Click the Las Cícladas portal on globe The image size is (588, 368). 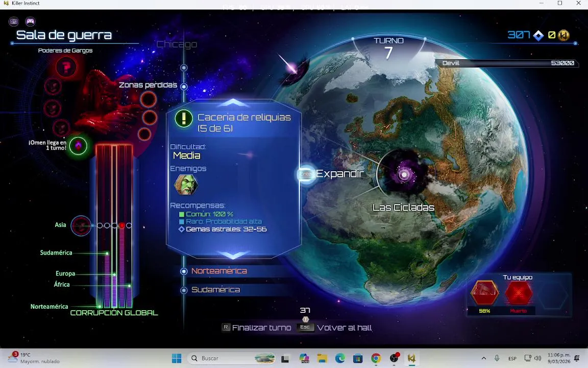404,175
